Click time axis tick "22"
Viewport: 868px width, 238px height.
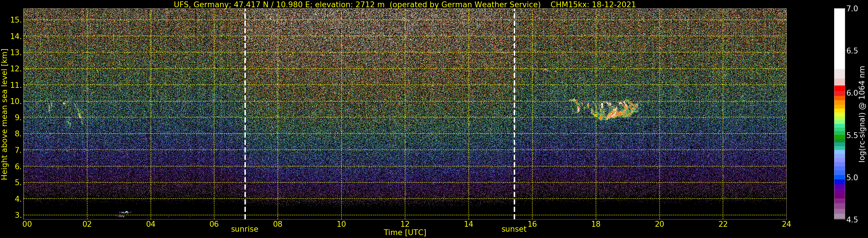723,224
